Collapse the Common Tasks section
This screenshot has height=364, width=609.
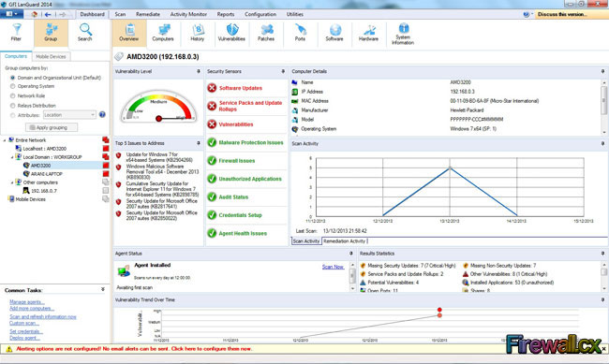(x=103, y=289)
